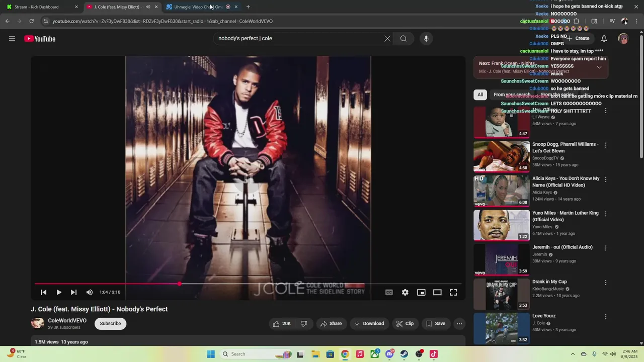Download the current video
This screenshot has height=362, width=644.
click(x=369, y=324)
